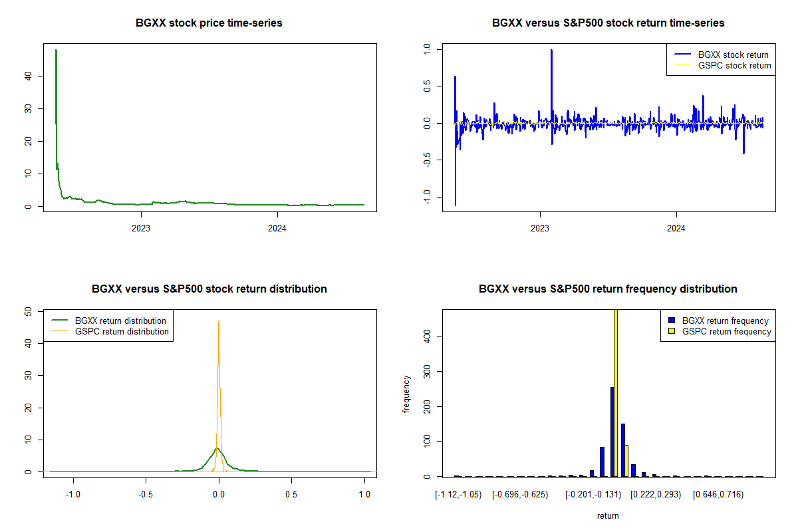The image size is (798, 532).
Task: Click the 'GSPC return distribution' legend label
Action: coord(122,331)
